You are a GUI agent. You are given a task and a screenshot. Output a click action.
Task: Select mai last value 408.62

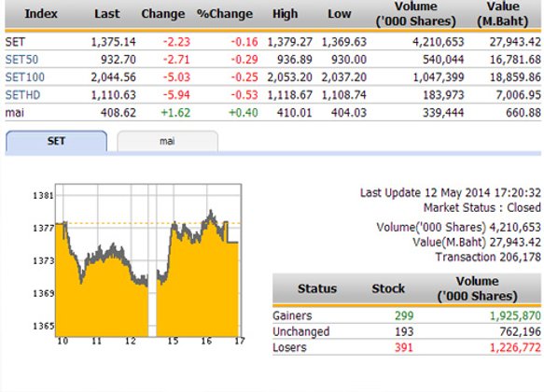119,113
